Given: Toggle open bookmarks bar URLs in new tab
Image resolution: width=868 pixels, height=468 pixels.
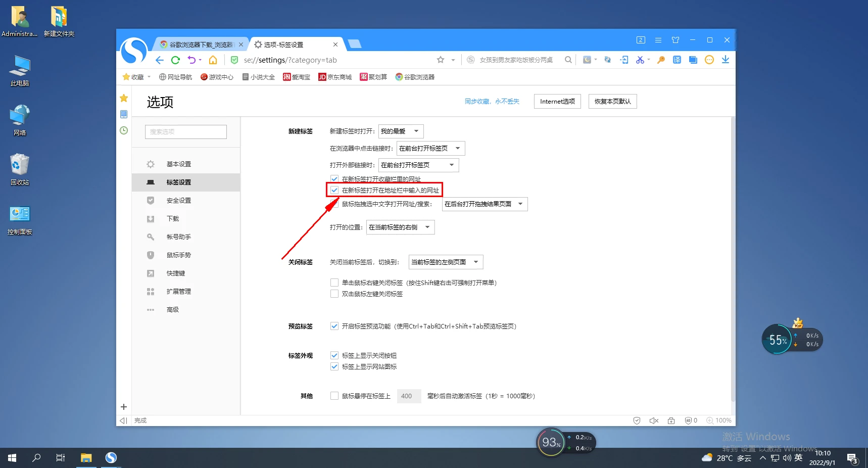Looking at the screenshot, I should point(334,178).
